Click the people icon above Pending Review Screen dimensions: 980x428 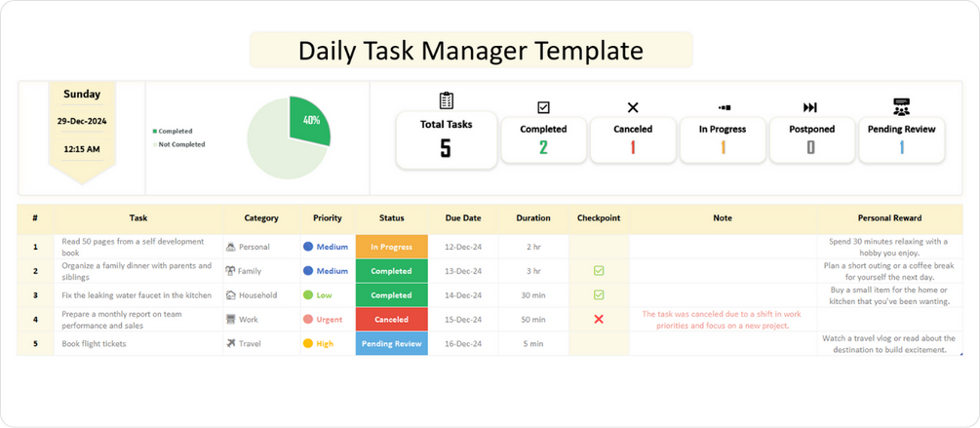901,107
